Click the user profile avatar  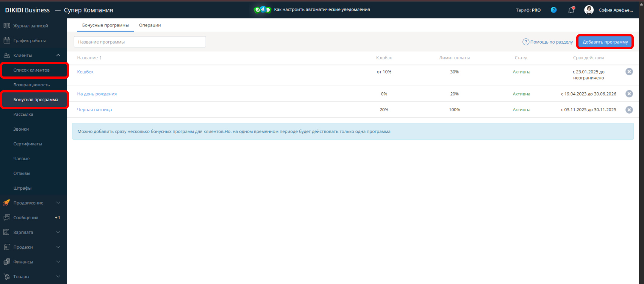(x=589, y=10)
